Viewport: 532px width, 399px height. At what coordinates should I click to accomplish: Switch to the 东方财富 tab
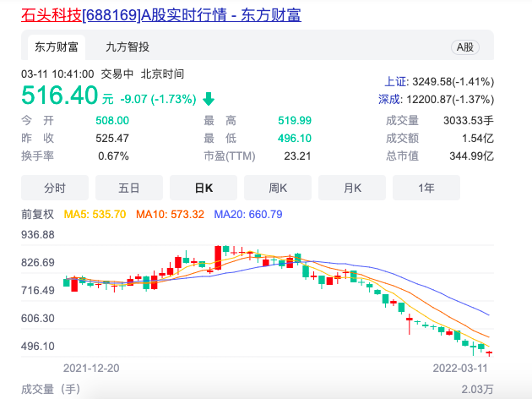55,47
